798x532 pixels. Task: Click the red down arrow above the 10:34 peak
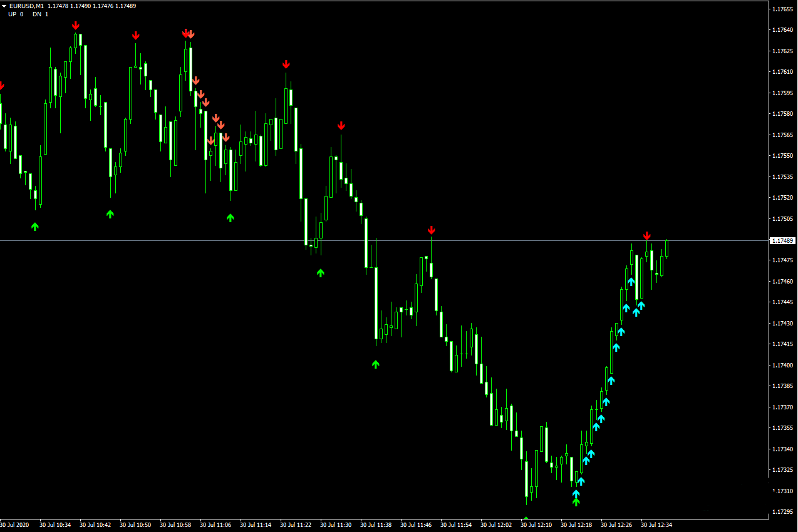[75, 26]
